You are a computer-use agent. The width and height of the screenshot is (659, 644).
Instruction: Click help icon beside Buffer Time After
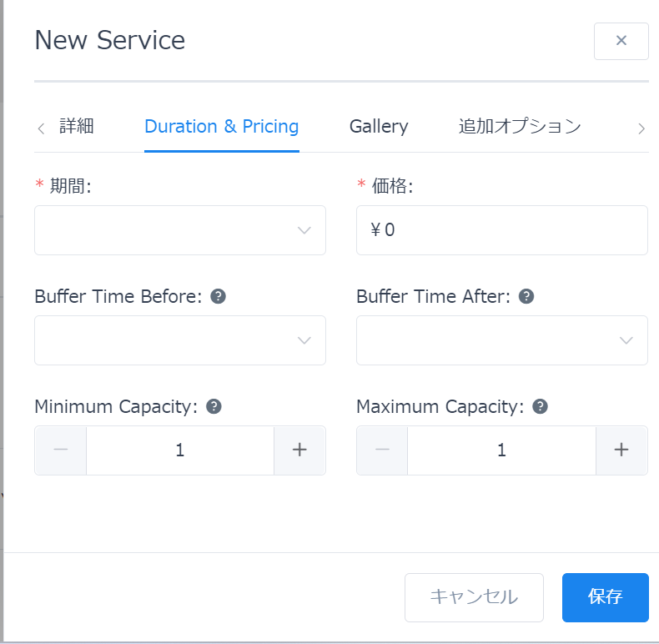tap(526, 296)
